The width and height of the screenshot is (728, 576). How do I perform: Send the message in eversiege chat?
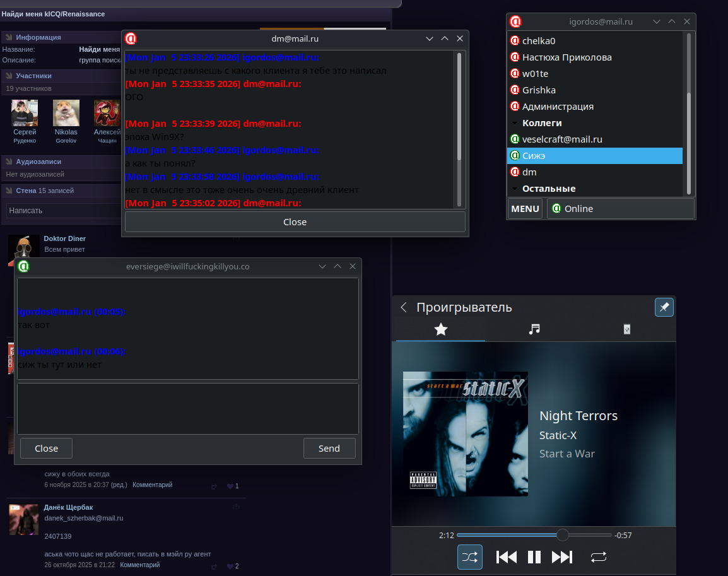329,449
